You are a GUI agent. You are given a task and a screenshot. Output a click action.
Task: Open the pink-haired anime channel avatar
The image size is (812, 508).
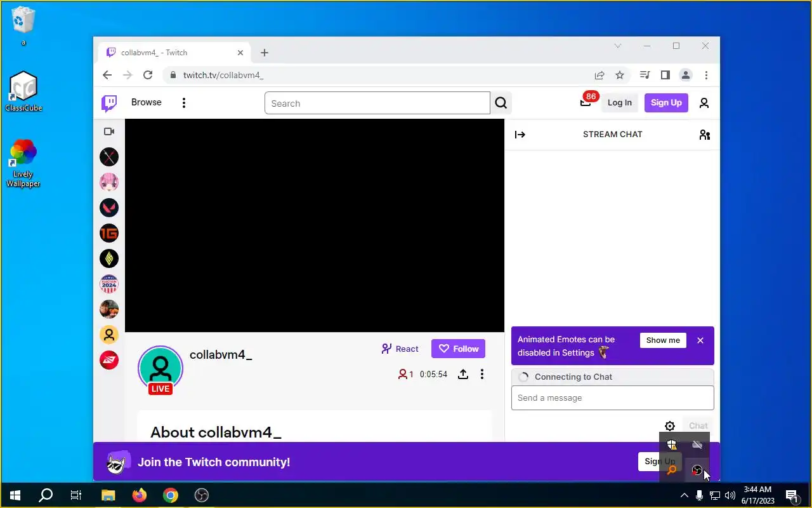(109, 182)
